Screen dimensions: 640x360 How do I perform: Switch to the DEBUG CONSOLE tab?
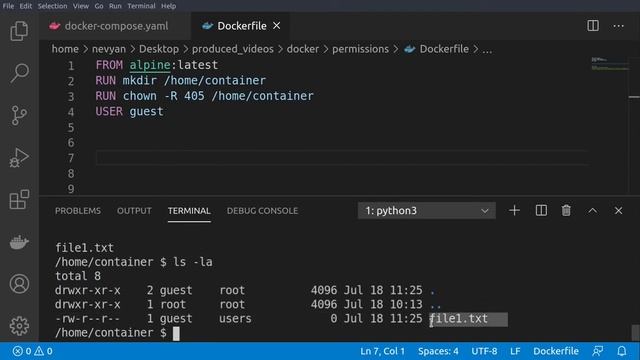pos(262,211)
